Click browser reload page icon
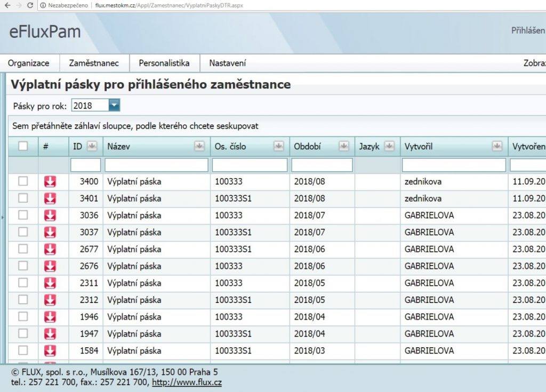The image size is (546, 392). coord(30,5)
